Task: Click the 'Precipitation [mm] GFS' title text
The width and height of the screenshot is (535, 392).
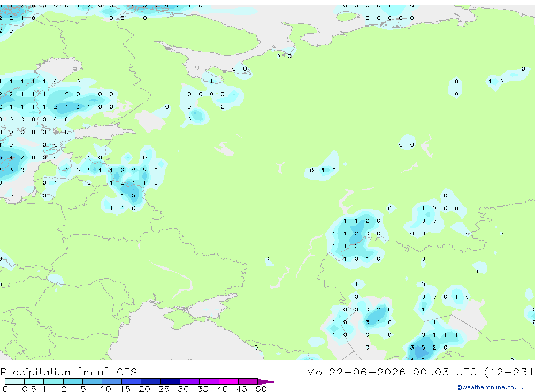Action: click(68, 372)
